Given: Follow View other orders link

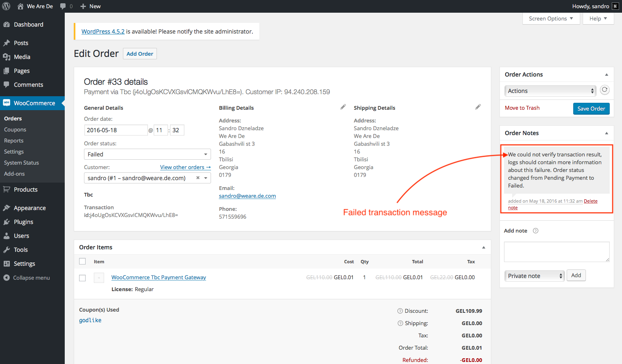Looking at the screenshot, I should pyautogui.click(x=185, y=167).
